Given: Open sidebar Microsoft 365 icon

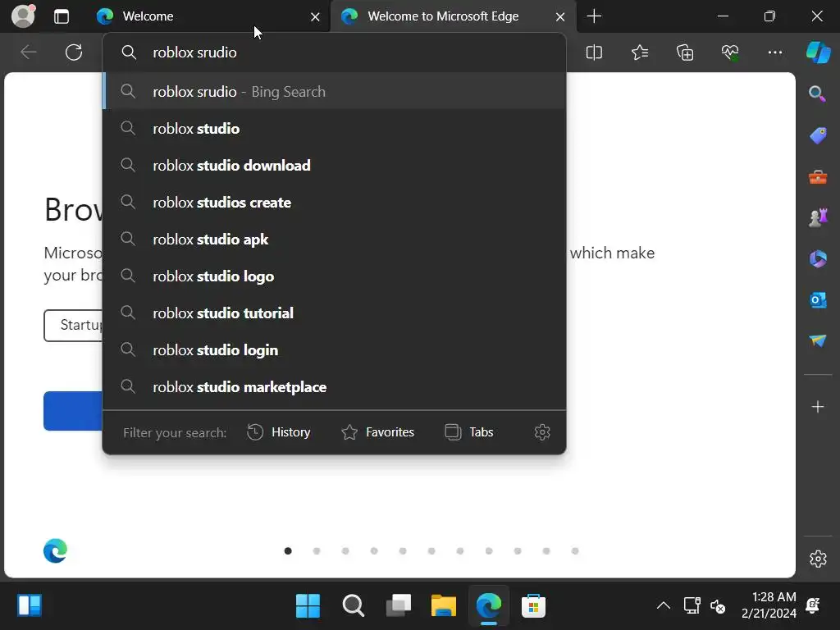Looking at the screenshot, I should (818, 259).
